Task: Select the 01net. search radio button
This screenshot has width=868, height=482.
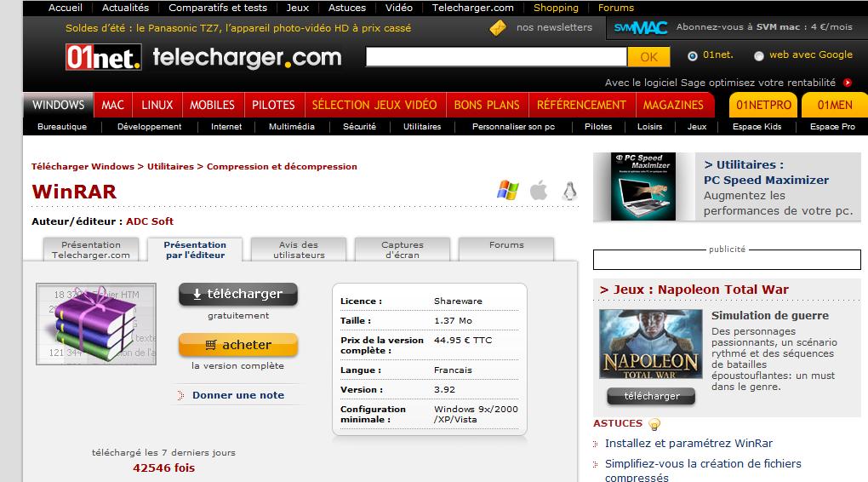Action: point(693,55)
